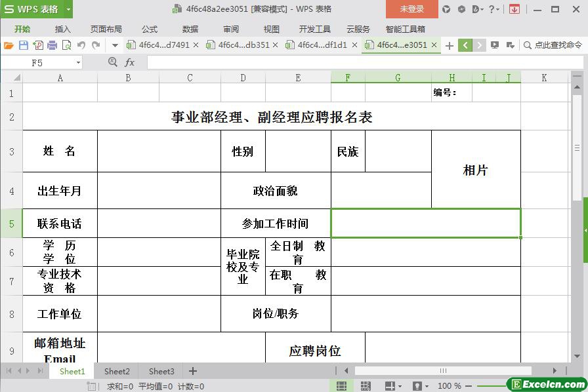Select the 相片 photo cell
The image size is (588, 392).
pyautogui.click(x=476, y=170)
